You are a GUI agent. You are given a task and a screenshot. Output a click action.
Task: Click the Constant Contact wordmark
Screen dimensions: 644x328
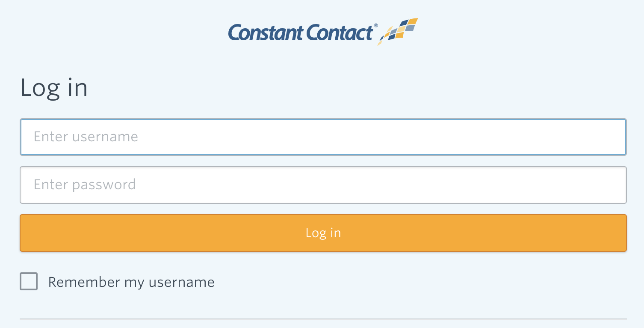(301, 32)
